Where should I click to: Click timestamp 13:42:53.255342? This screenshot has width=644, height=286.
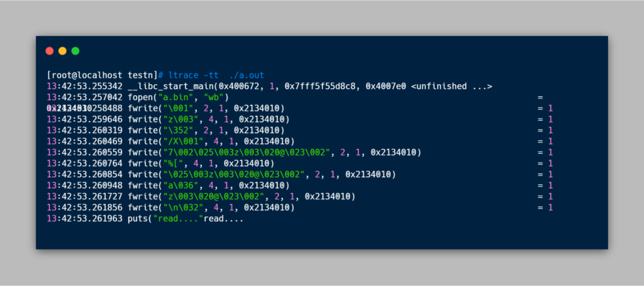[85, 87]
